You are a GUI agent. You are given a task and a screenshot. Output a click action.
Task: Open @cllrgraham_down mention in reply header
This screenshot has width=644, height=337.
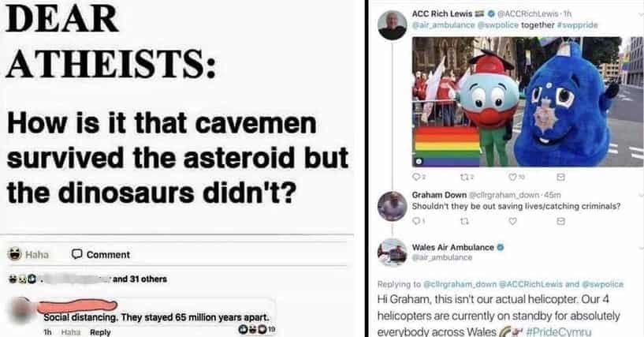click(x=460, y=284)
